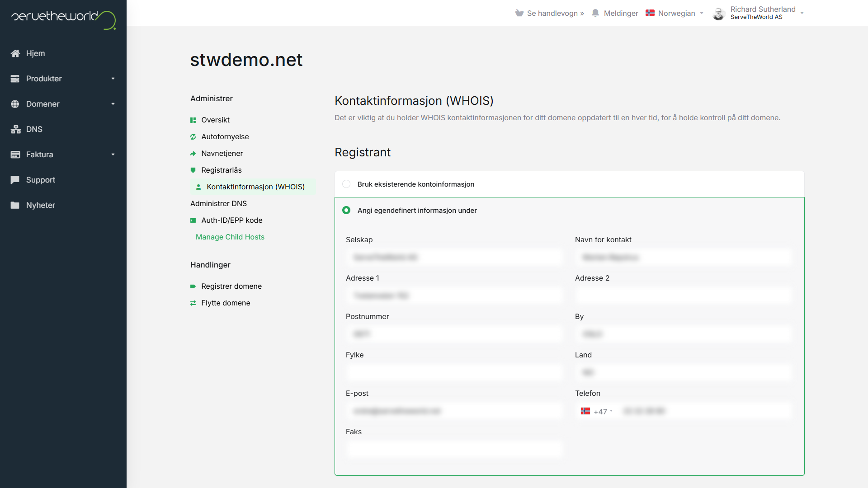
Task: Click the Telefon number field
Action: [x=705, y=411]
